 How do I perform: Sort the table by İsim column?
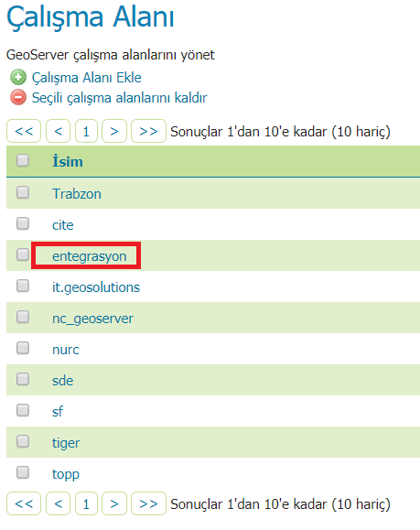[68, 161]
